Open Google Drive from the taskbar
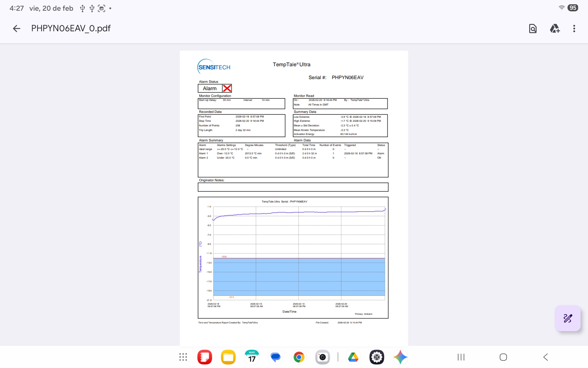Screen dimensions: 588x368 [353, 357]
